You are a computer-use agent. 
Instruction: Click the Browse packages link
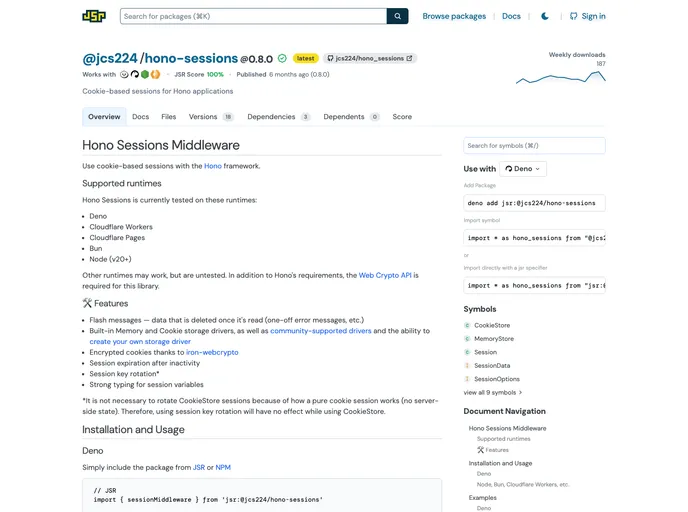pos(454,16)
